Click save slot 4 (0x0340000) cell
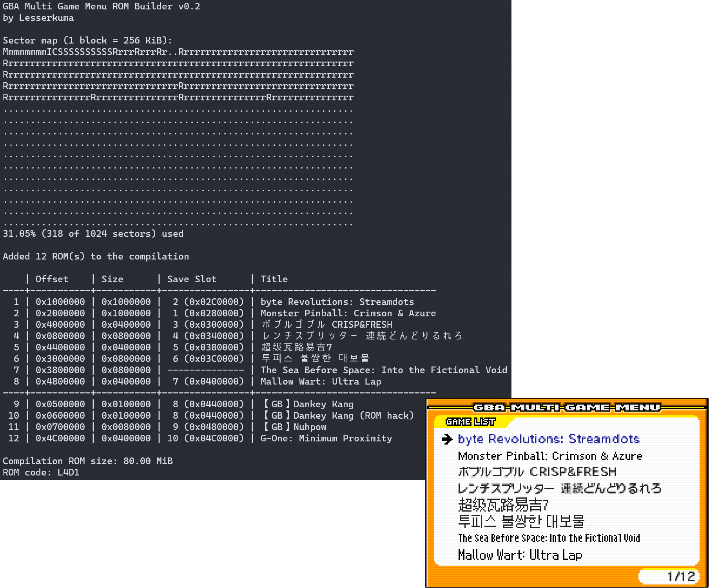 pyautogui.click(x=208, y=336)
